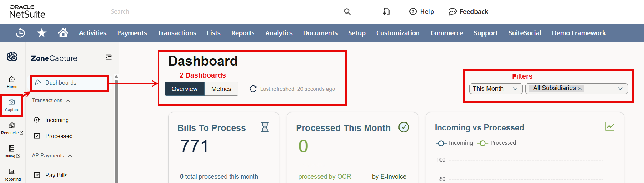Open Processed transactions in the sidebar
The image size is (644, 183).
(59, 136)
